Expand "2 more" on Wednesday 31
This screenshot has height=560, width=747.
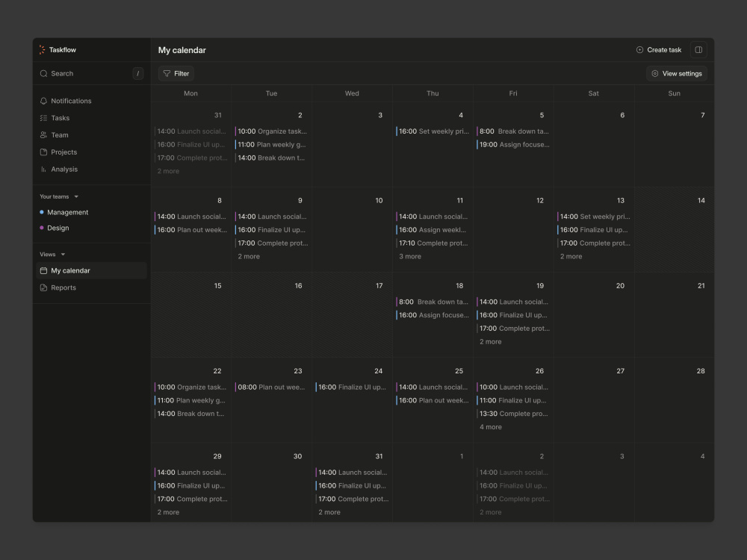point(329,512)
